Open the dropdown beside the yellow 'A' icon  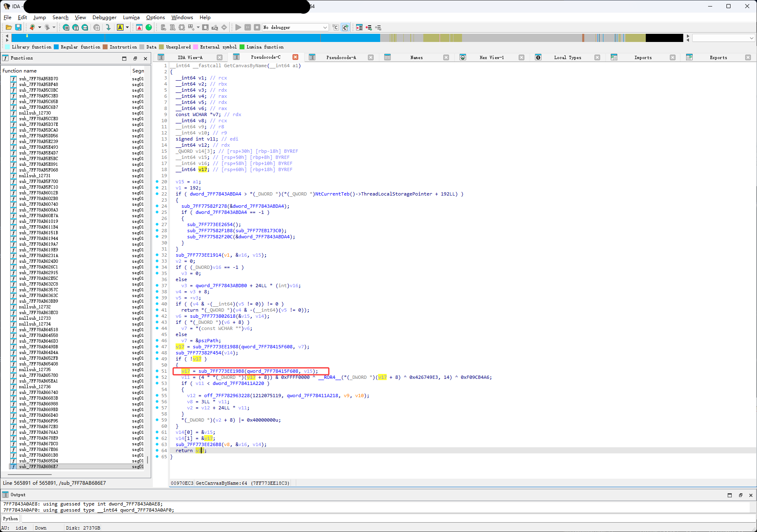point(128,27)
